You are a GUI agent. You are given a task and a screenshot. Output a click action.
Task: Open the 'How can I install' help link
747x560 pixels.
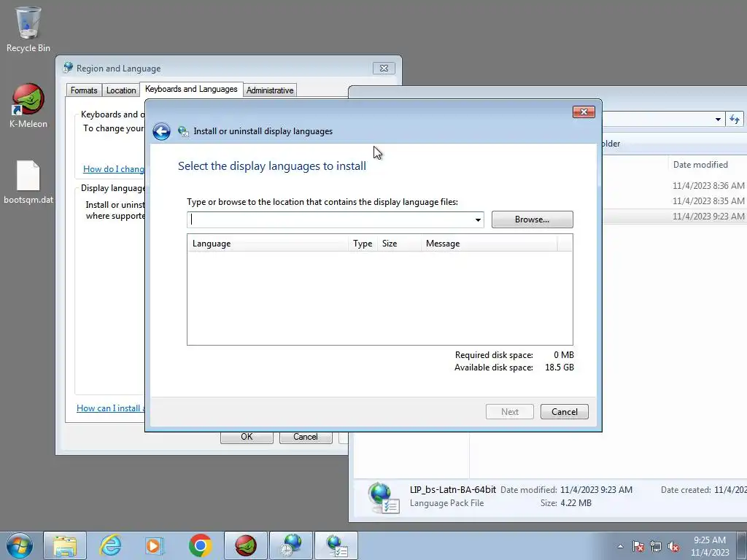click(x=111, y=408)
